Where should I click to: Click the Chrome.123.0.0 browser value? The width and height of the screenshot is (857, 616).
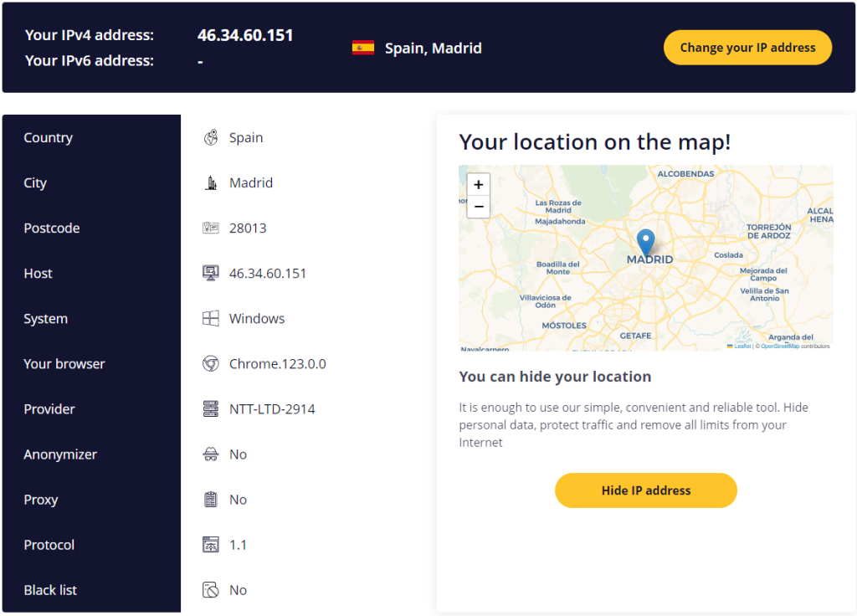tap(277, 364)
